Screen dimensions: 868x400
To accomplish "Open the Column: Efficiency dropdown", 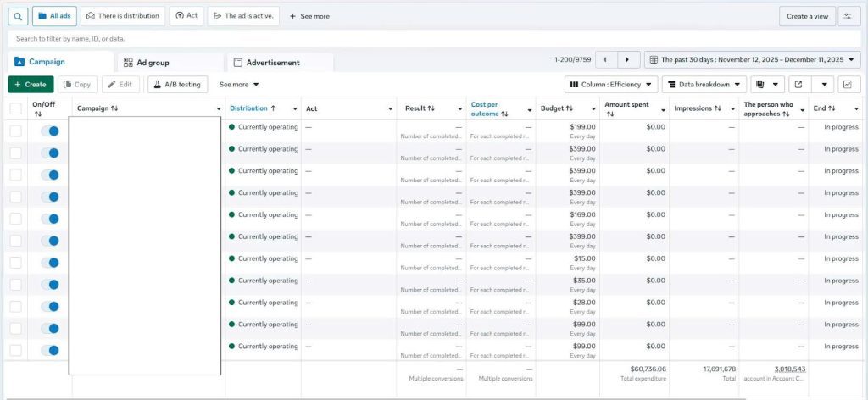I will tap(611, 85).
